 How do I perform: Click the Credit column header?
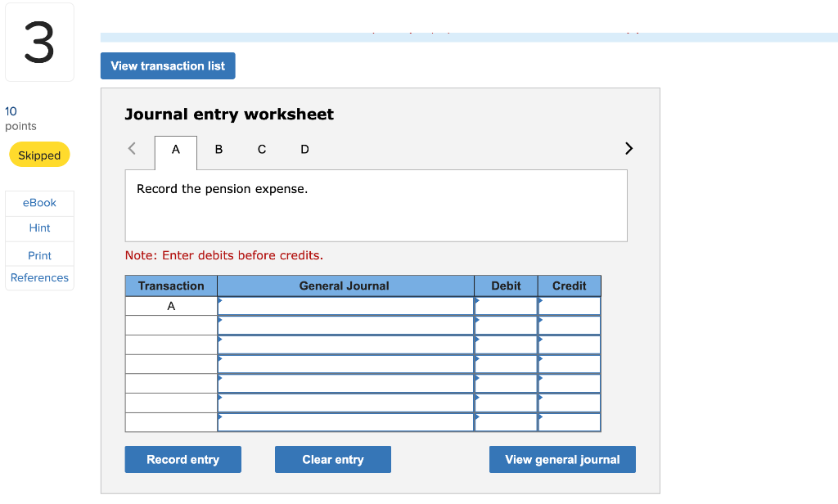click(570, 286)
